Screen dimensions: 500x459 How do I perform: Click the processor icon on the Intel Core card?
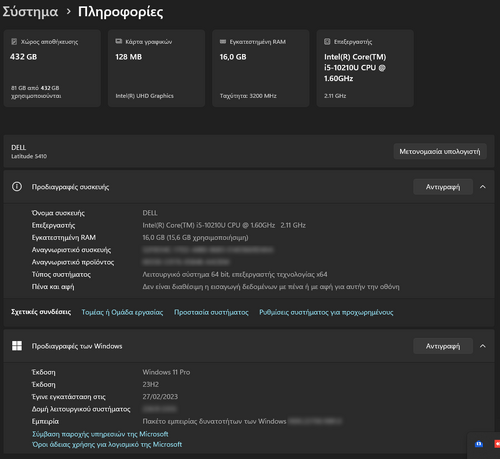(x=327, y=41)
